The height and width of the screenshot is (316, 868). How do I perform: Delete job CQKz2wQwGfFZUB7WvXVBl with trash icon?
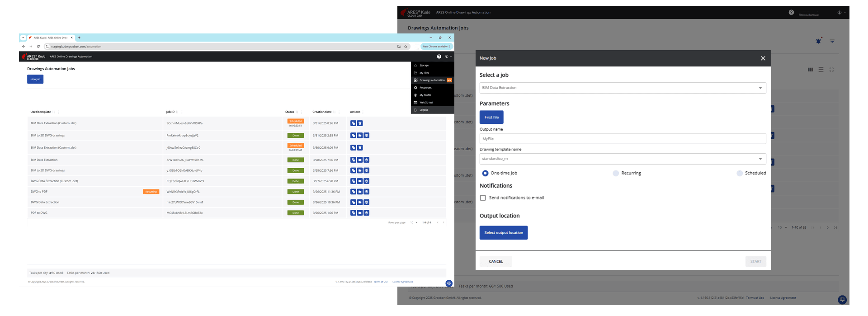367,181
